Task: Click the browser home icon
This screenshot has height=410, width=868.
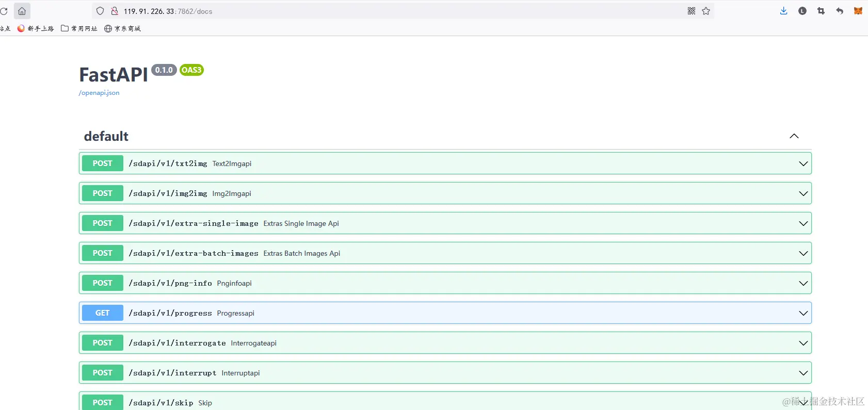Action: tap(22, 11)
